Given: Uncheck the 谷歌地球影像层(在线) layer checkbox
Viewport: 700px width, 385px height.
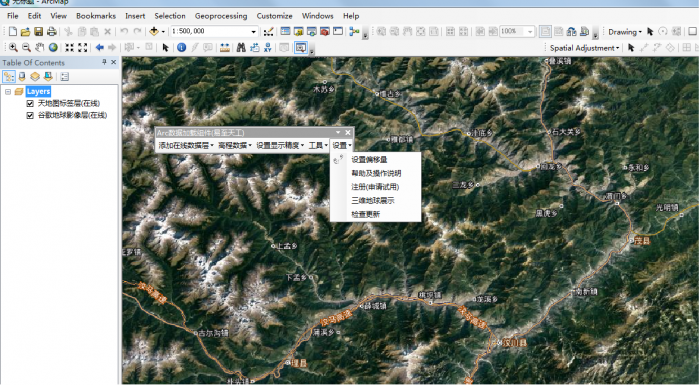Looking at the screenshot, I should (x=30, y=115).
